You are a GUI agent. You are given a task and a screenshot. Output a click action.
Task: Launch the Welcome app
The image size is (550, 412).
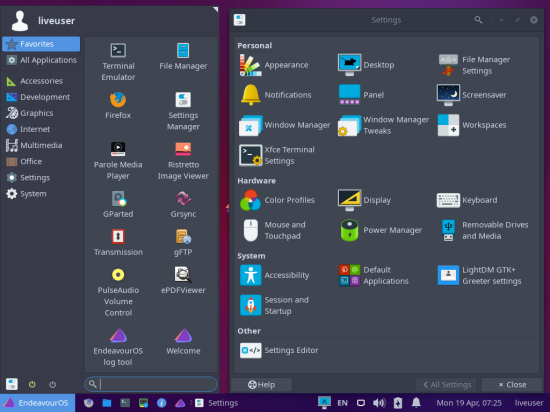coord(183,342)
